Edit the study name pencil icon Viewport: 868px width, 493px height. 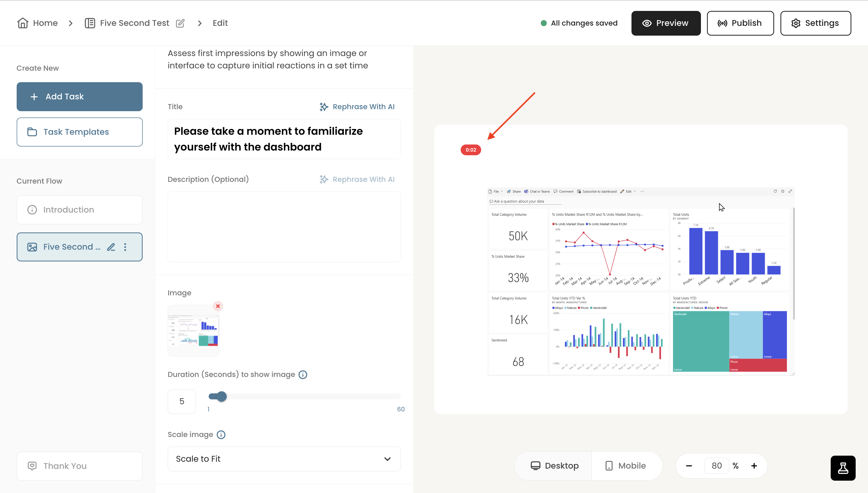[180, 23]
